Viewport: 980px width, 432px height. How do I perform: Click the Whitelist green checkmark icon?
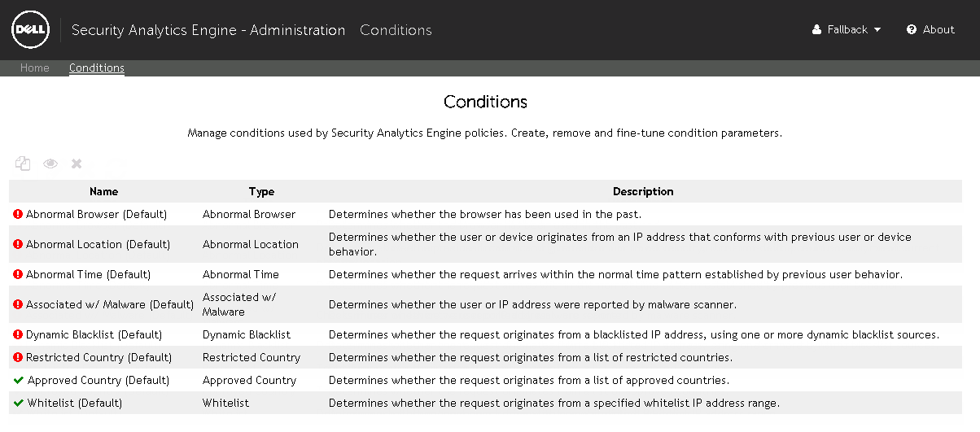(19, 403)
